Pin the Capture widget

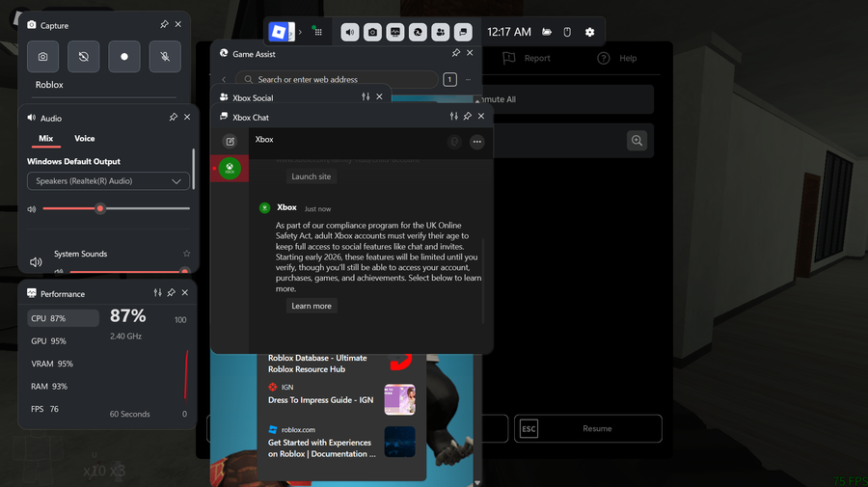[x=164, y=24]
